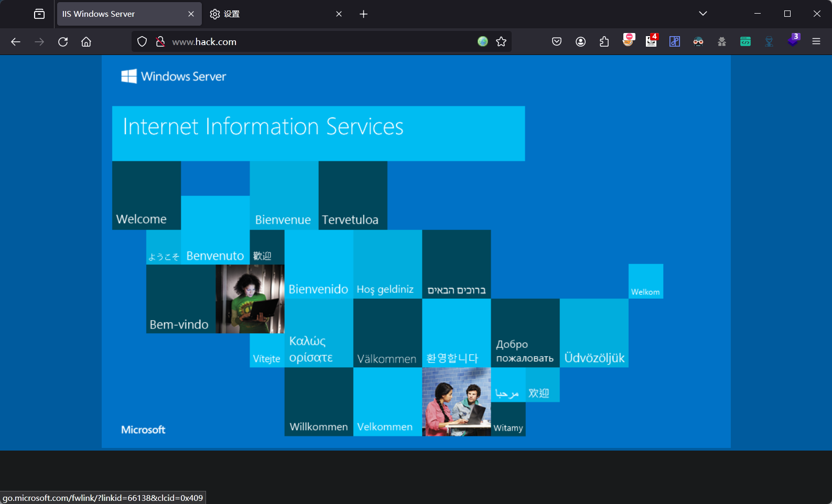832x504 pixels.
Task: Bookmark this page with the star
Action: tap(501, 41)
